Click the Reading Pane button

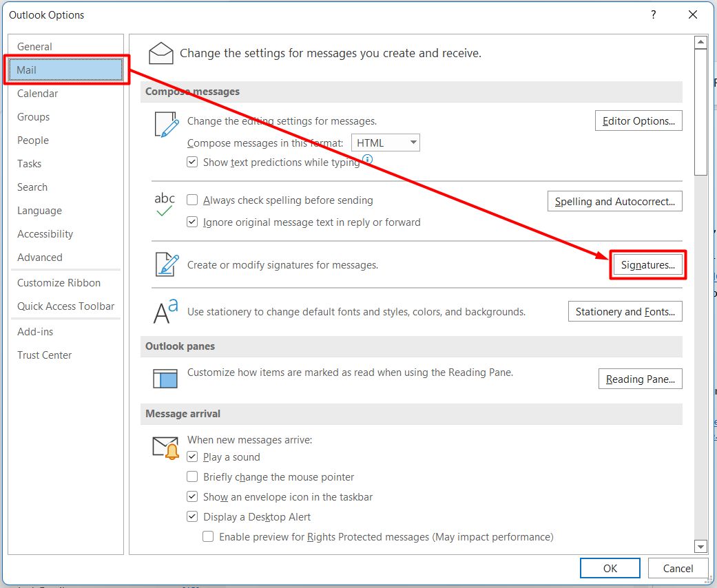(x=640, y=379)
